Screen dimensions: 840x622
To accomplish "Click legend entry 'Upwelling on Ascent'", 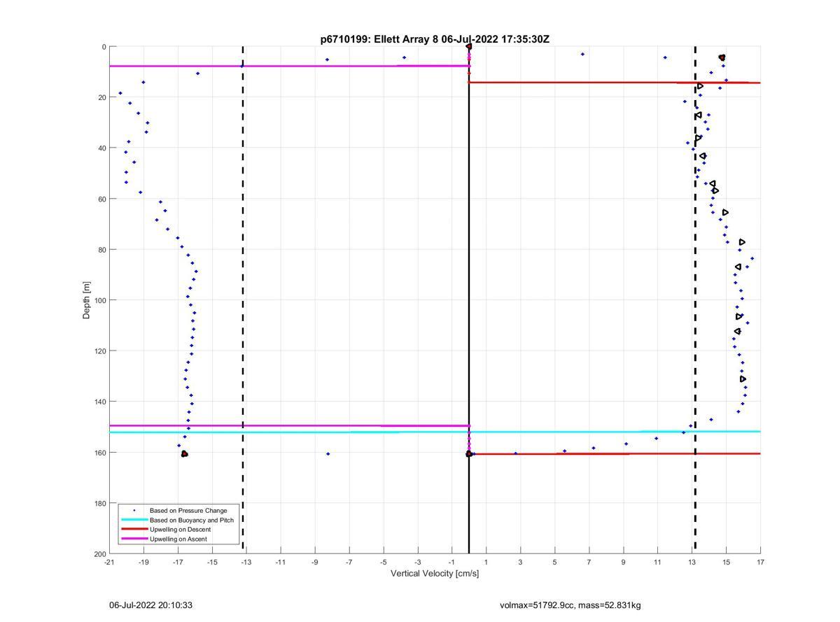I will (x=178, y=538).
